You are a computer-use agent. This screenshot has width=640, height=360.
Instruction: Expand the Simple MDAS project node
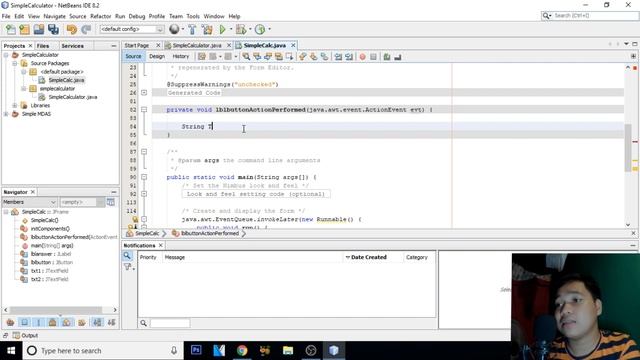tap(6, 114)
